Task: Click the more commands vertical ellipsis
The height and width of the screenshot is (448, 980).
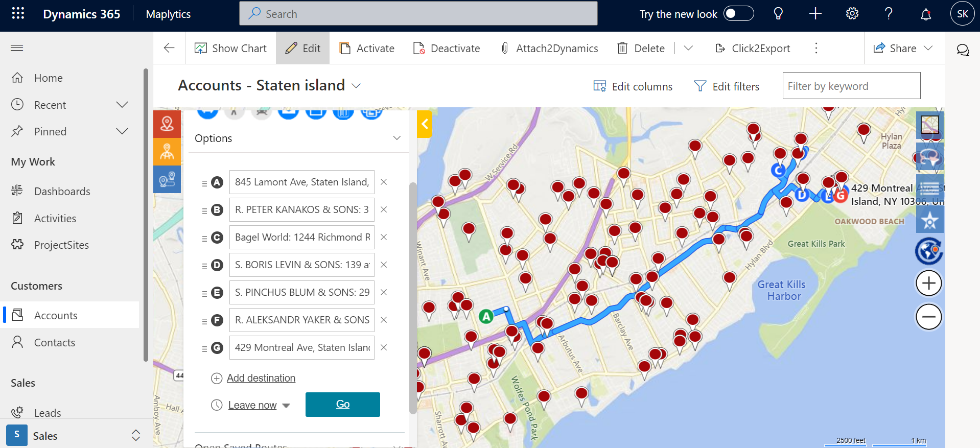Action: (x=816, y=48)
